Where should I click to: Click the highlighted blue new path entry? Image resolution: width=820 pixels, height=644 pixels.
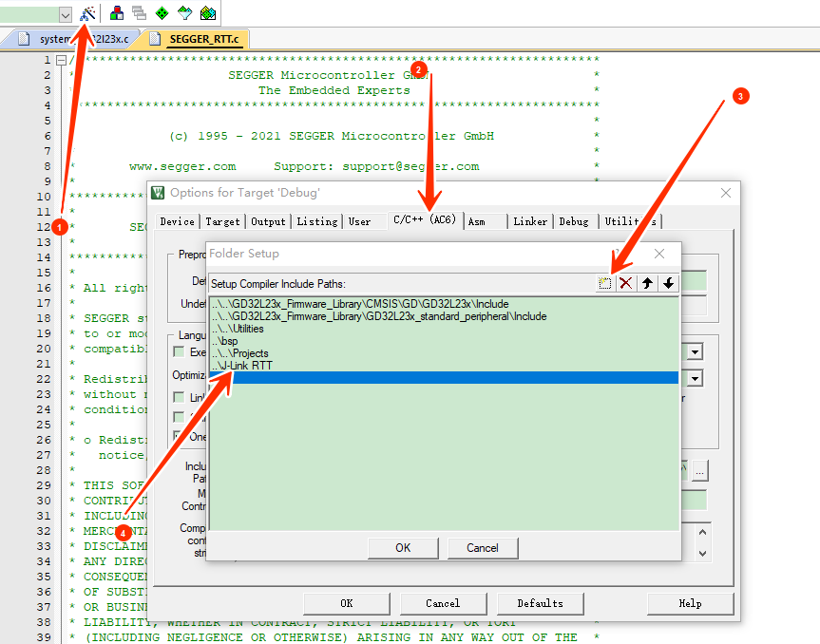(x=444, y=377)
